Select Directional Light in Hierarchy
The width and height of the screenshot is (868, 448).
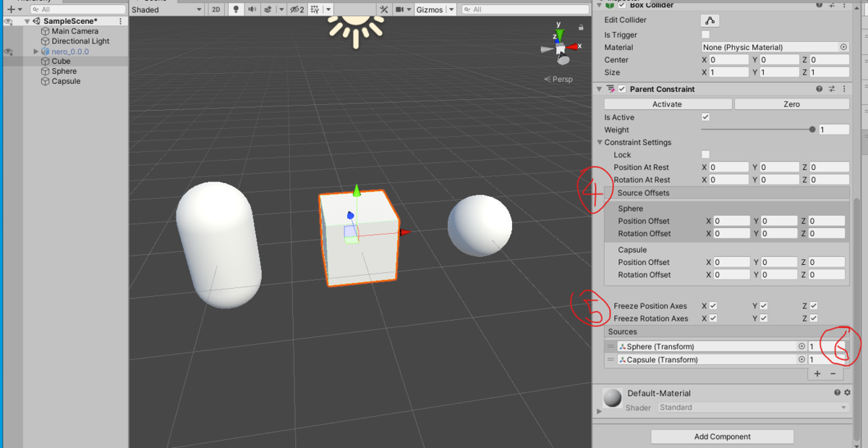point(80,41)
